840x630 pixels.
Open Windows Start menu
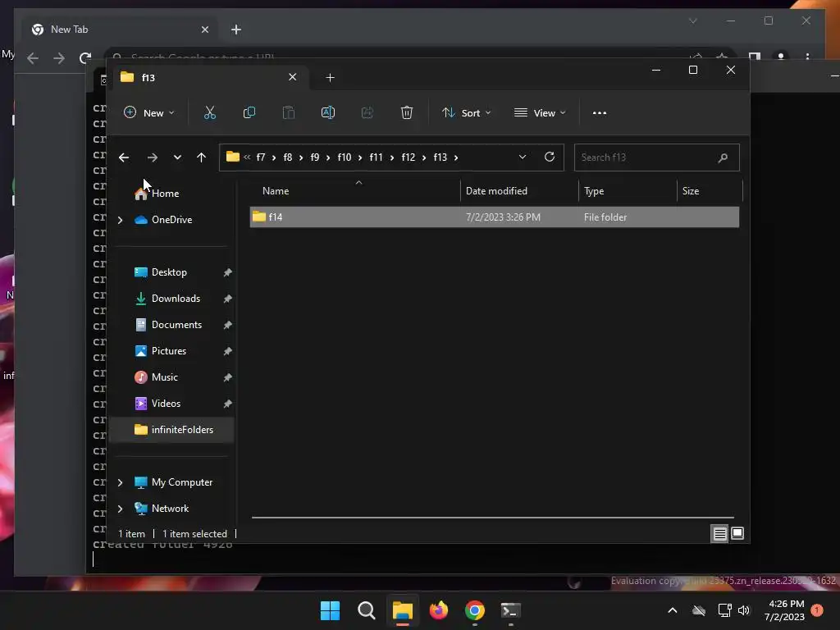tap(330, 610)
